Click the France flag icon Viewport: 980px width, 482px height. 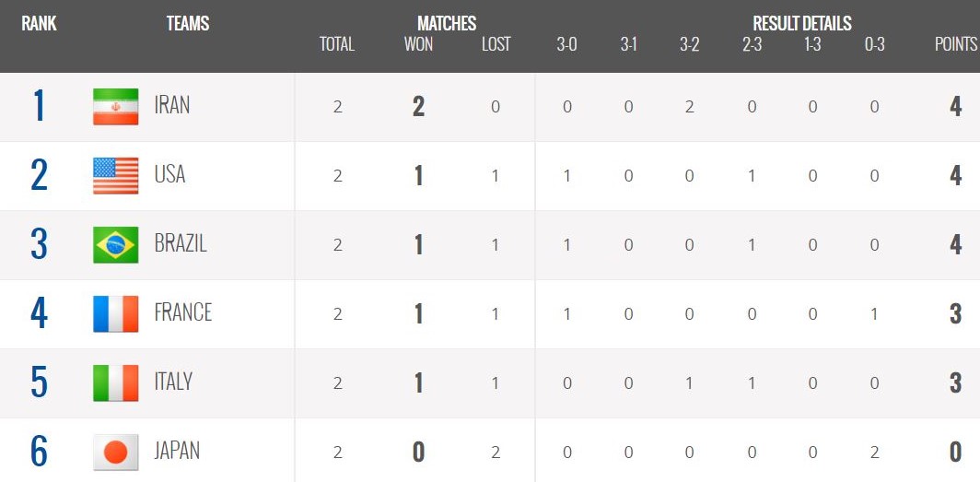click(116, 314)
